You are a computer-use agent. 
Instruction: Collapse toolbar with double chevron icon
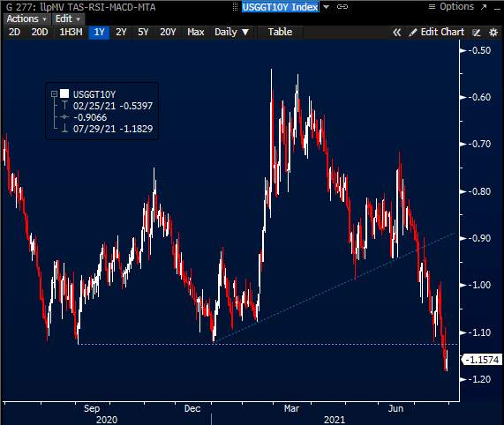(397, 33)
